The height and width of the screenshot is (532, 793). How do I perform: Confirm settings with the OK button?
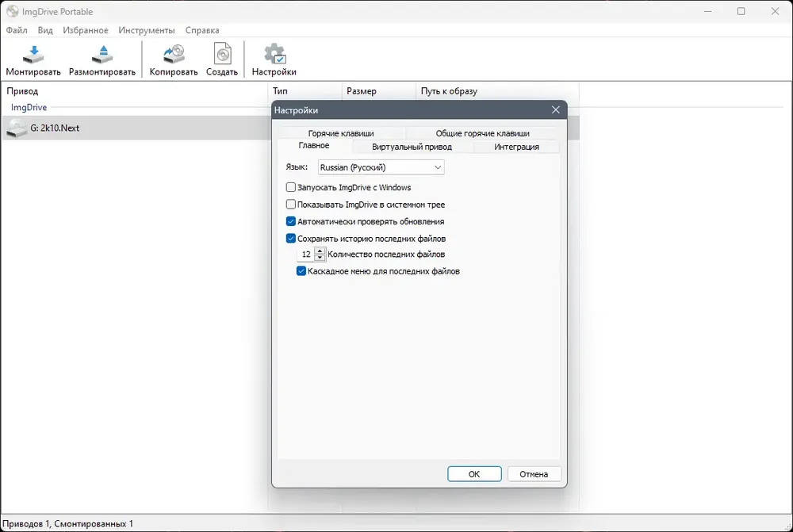click(474, 474)
